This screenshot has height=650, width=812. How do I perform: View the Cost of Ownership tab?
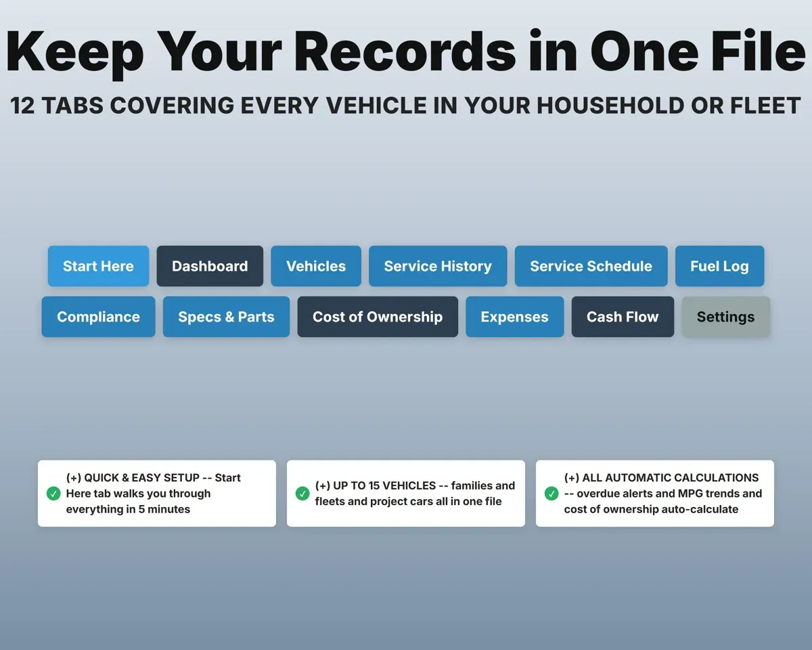(378, 317)
